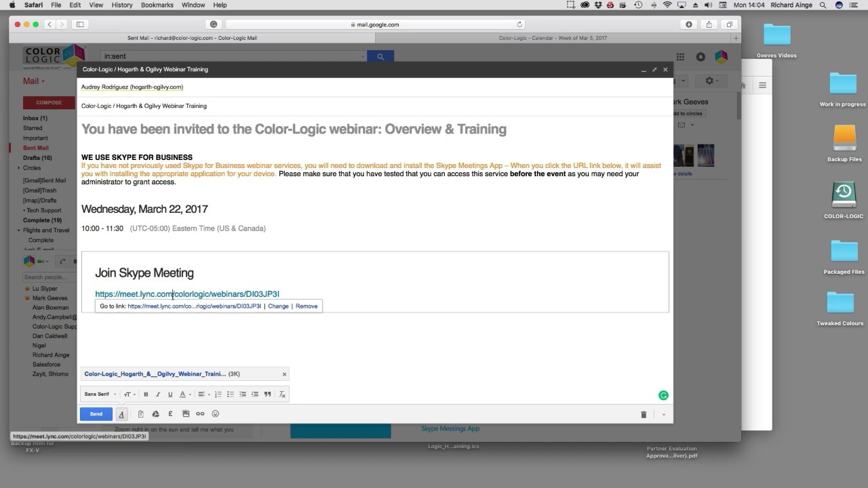Open the text size dropdown
Viewport: 868px width, 488px height.
[x=130, y=394]
